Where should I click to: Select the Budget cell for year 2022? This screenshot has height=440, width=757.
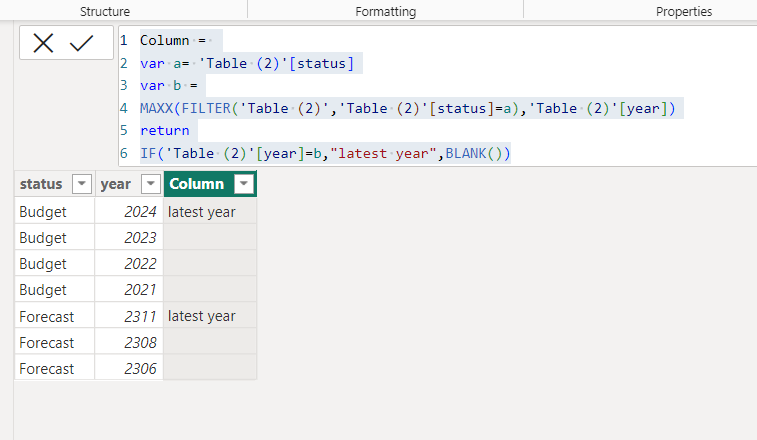tap(55, 264)
